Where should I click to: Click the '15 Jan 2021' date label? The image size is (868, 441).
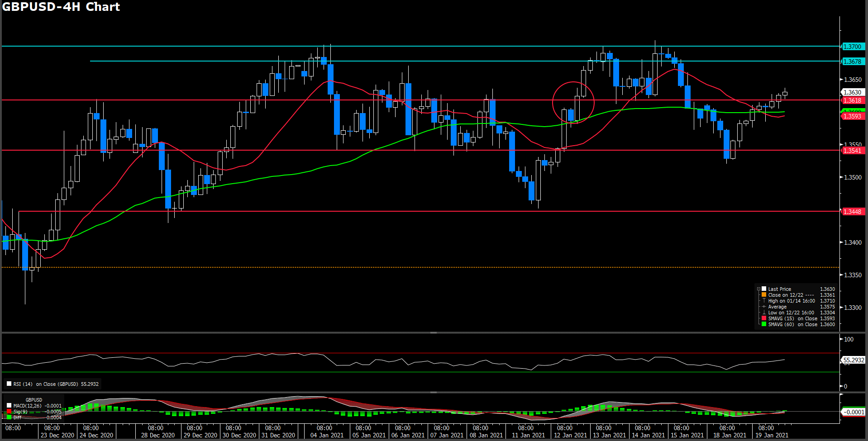(x=687, y=435)
